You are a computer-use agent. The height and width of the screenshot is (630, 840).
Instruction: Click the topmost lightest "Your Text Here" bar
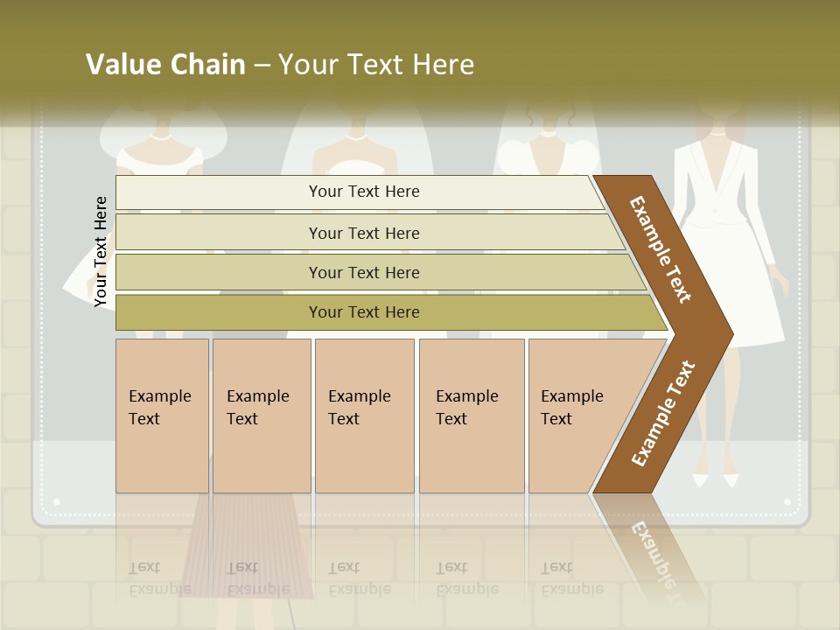click(363, 192)
